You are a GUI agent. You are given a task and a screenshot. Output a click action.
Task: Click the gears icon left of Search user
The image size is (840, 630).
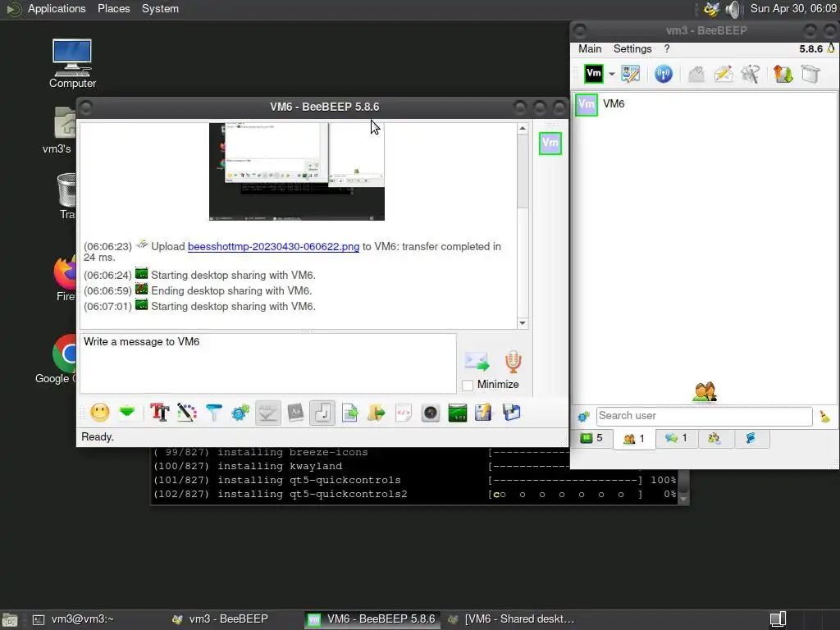[x=583, y=416]
